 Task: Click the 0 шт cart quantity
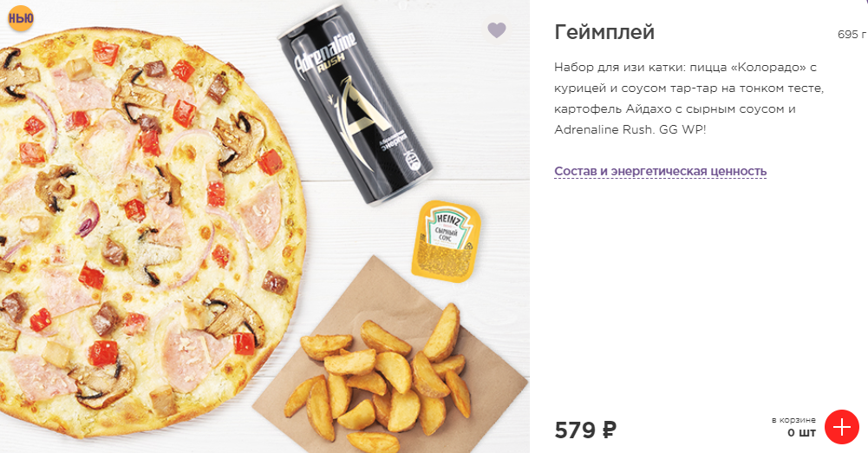(801, 432)
